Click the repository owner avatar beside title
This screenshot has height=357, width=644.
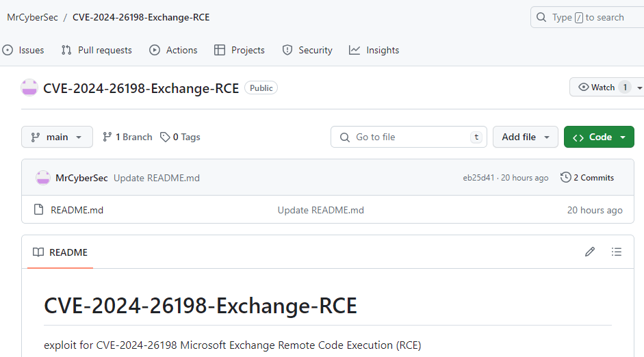(x=29, y=88)
